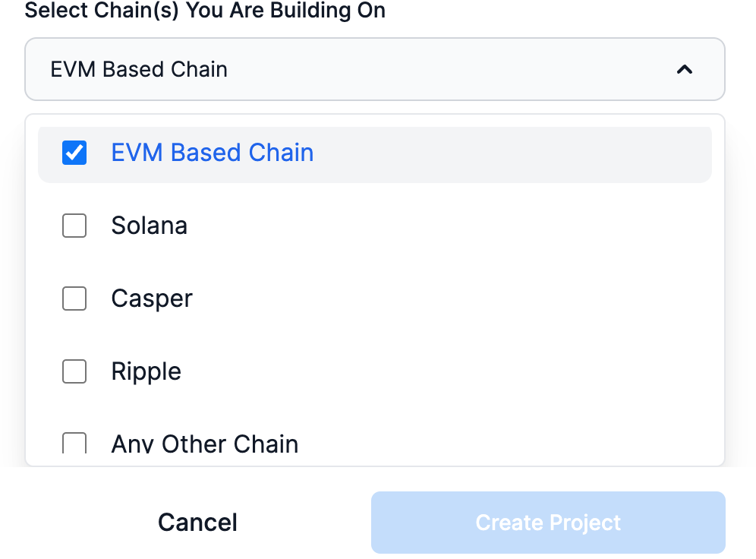Select the Ripple option label
756x559 pixels.
click(x=146, y=372)
